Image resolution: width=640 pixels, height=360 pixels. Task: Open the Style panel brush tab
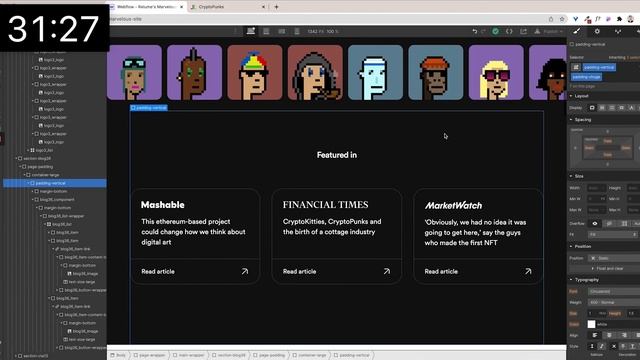577,31
